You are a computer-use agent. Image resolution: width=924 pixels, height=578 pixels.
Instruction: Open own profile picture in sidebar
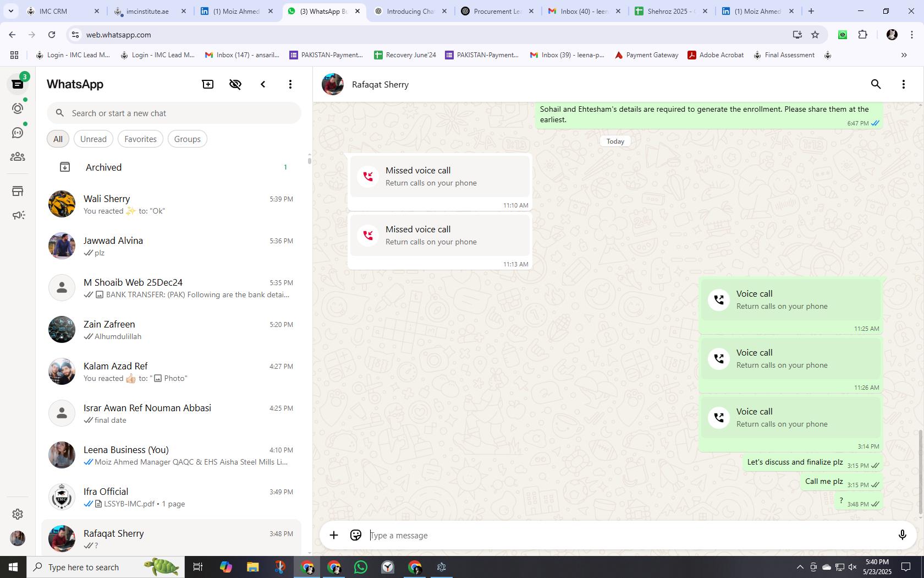(x=18, y=538)
